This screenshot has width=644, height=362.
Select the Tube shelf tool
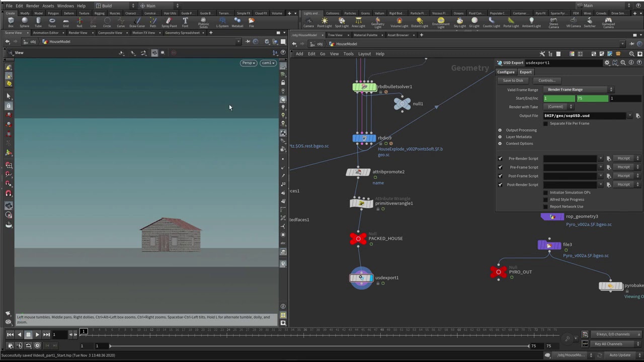(x=38, y=23)
